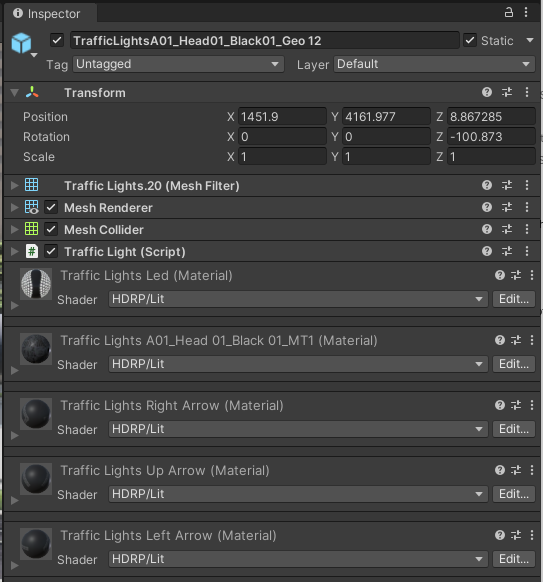
Task: Open Mesh Filter presets selector
Action: [x=507, y=185]
